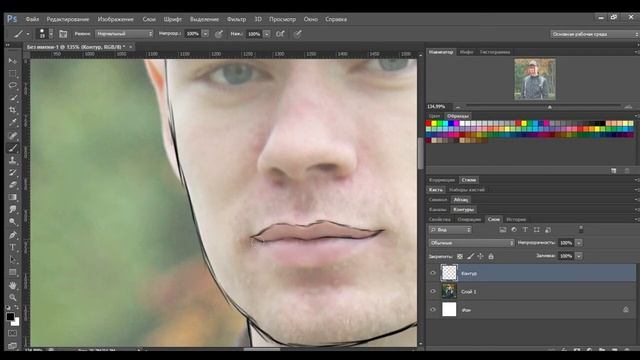Select the Move tool
Viewport: 640px width, 360px height.
(x=13, y=61)
